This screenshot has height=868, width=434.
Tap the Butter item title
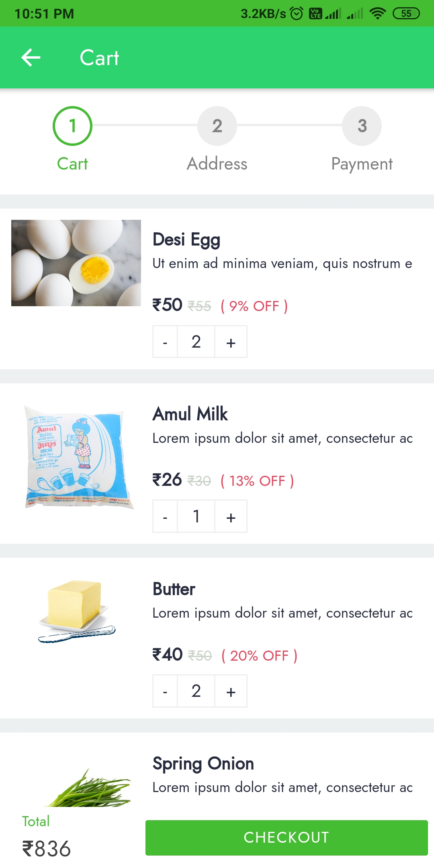(174, 589)
